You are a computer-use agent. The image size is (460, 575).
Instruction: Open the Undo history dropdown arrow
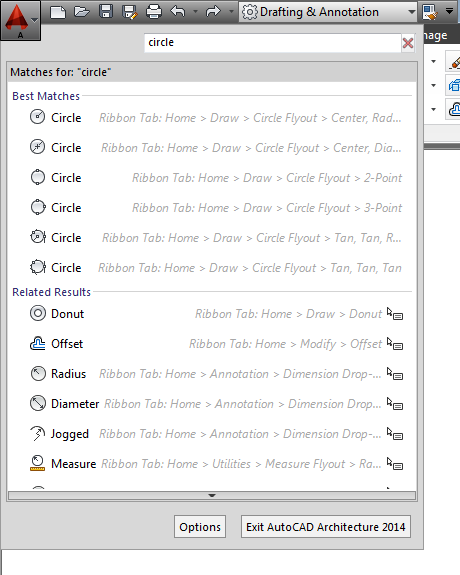click(x=195, y=12)
